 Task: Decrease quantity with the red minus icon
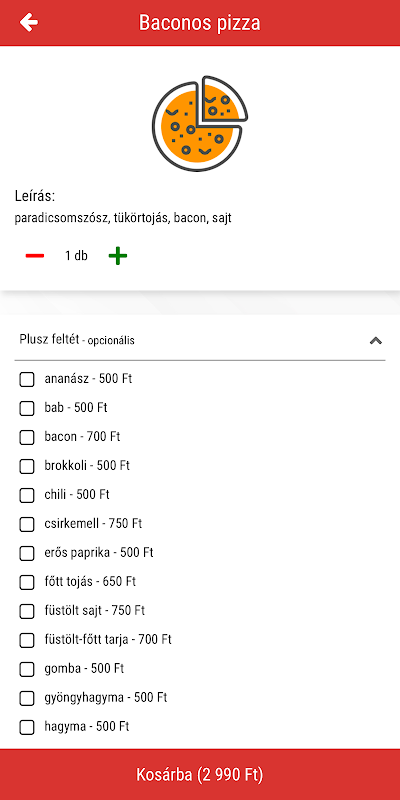pyautogui.click(x=35, y=256)
